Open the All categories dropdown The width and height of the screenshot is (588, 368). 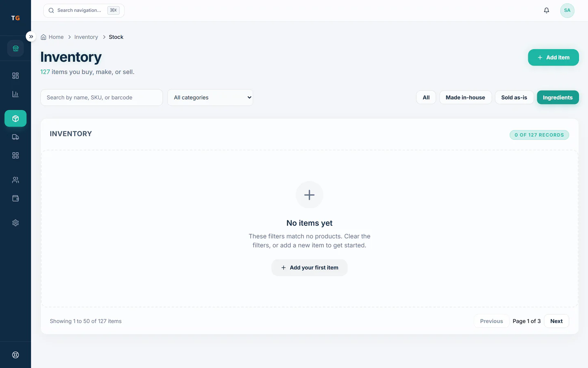(x=210, y=97)
